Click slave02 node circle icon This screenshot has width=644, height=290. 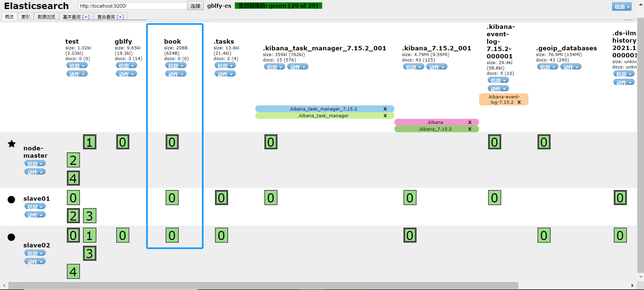coord(11,237)
